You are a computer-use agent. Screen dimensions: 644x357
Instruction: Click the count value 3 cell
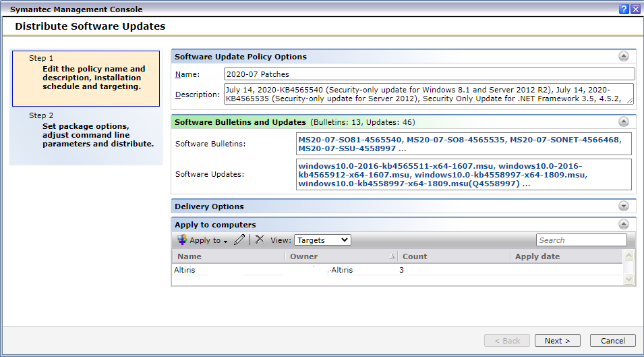pos(401,270)
